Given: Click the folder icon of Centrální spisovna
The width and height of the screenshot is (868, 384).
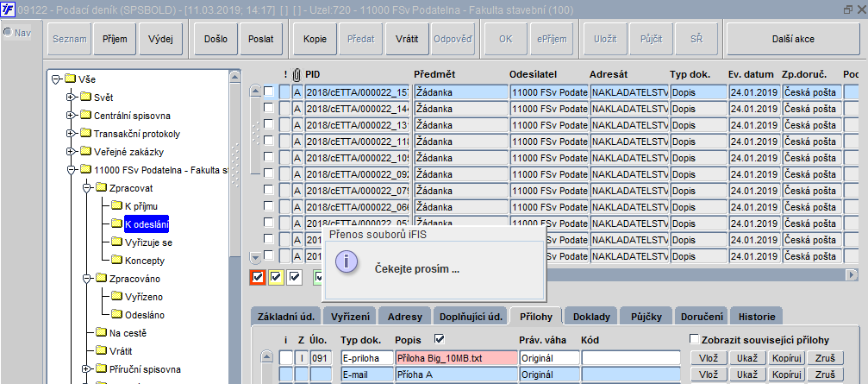Looking at the screenshot, I should 85,116.
